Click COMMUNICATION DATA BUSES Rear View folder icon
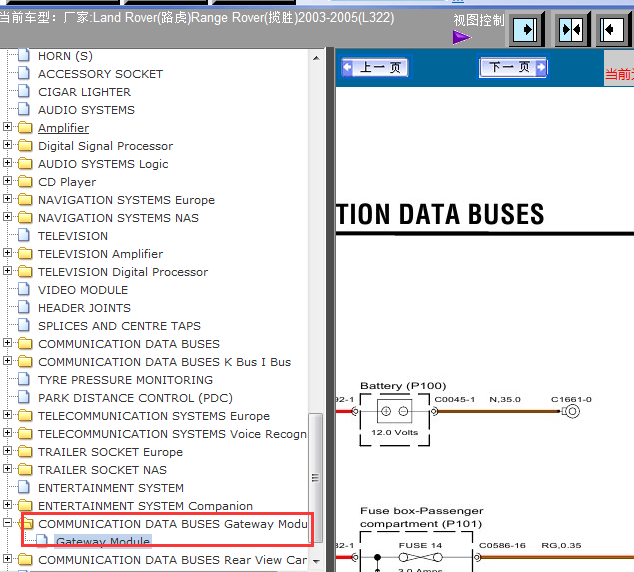 pos(25,560)
